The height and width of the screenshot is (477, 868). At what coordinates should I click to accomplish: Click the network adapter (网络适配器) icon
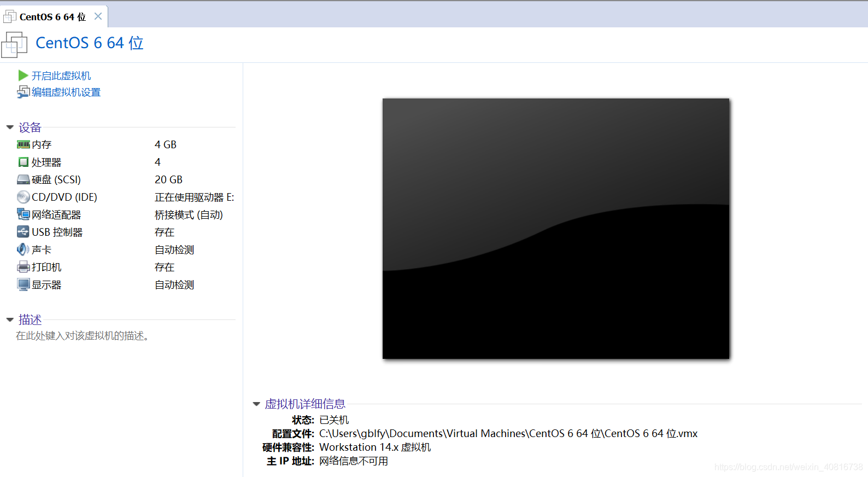pyautogui.click(x=23, y=214)
